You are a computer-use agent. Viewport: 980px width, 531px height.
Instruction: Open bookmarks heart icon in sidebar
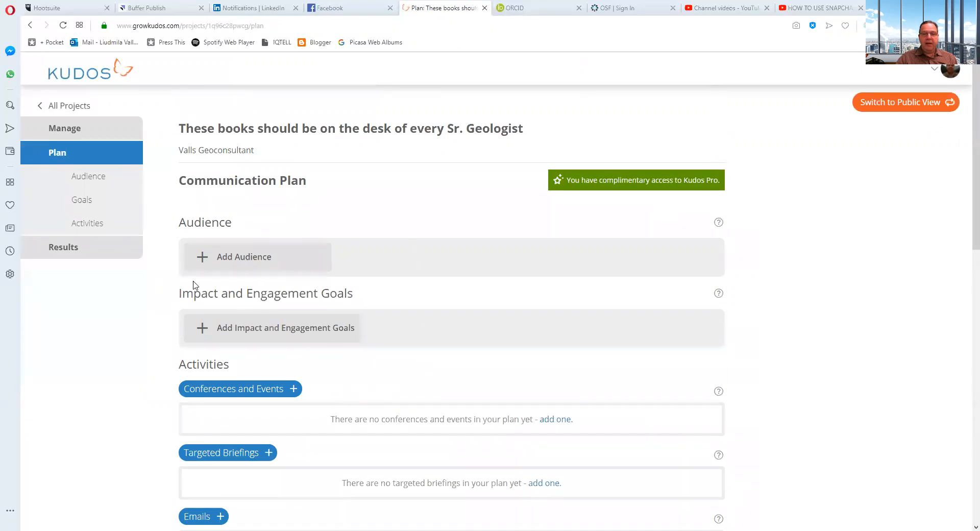click(10, 205)
